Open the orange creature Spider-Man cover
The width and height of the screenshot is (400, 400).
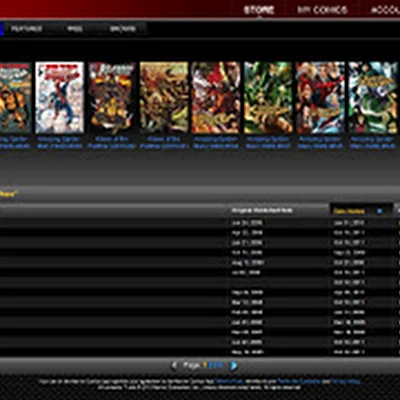(15, 98)
